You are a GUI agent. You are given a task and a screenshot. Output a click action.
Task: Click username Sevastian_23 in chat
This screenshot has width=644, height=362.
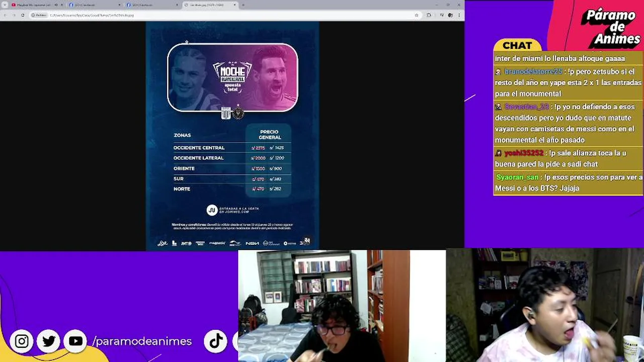pyautogui.click(x=526, y=107)
